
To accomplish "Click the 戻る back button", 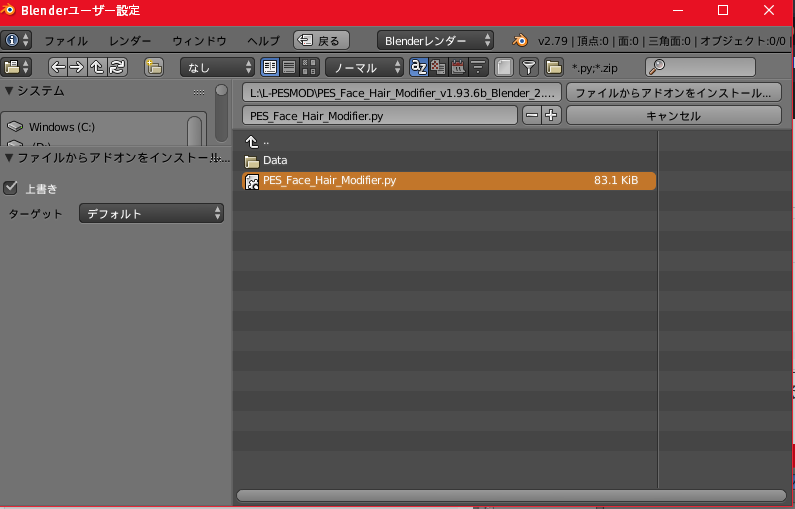I will click(x=321, y=41).
